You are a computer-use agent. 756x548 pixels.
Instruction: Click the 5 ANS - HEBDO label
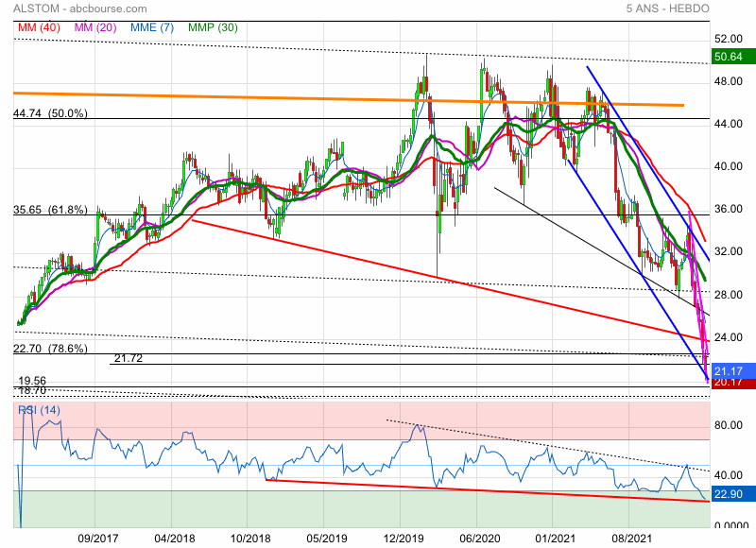coord(668,9)
